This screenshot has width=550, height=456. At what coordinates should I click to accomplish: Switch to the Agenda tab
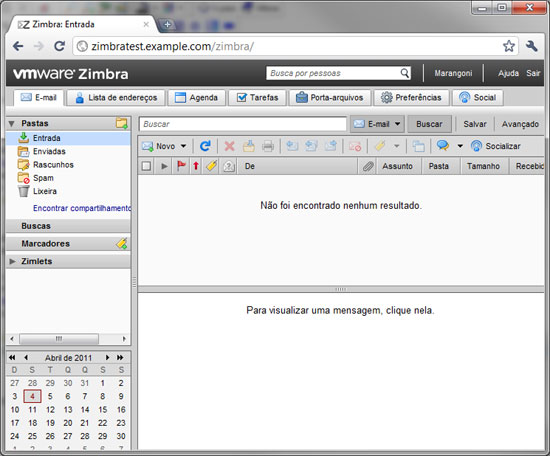[x=196, y=98]
